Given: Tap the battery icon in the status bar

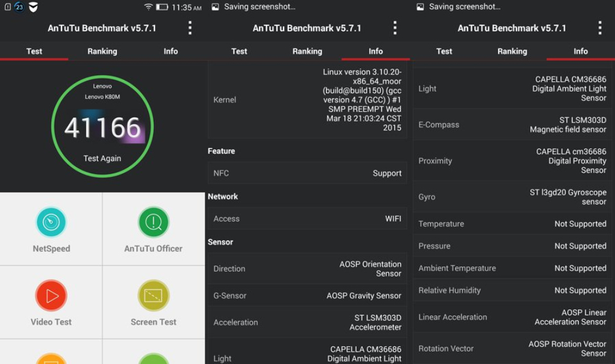Looking at the screenshot, I should (162, 7).
